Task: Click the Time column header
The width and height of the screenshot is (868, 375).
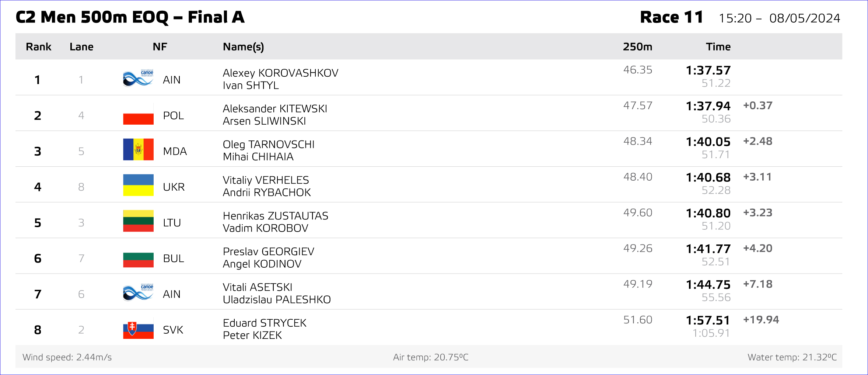Action: pyautogui.click(x=718, y=47)
